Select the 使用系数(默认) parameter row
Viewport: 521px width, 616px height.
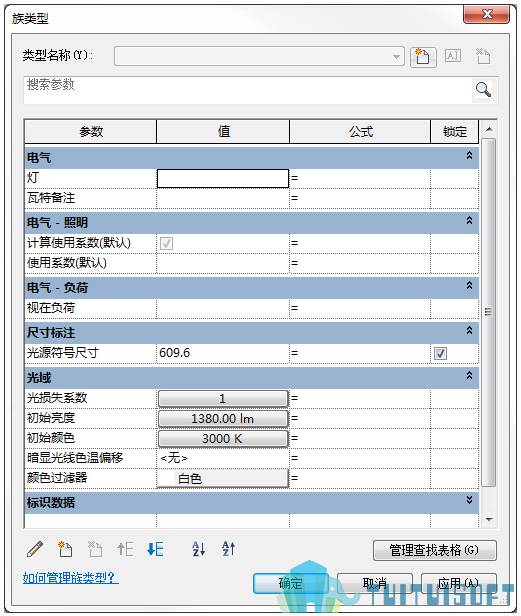(251, 263)
